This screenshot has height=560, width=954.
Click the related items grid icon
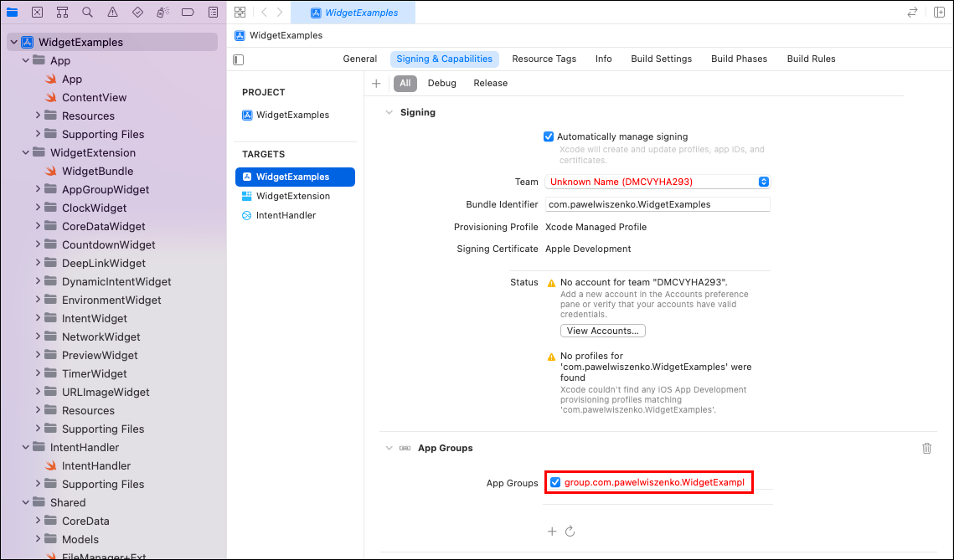point(240,13)
